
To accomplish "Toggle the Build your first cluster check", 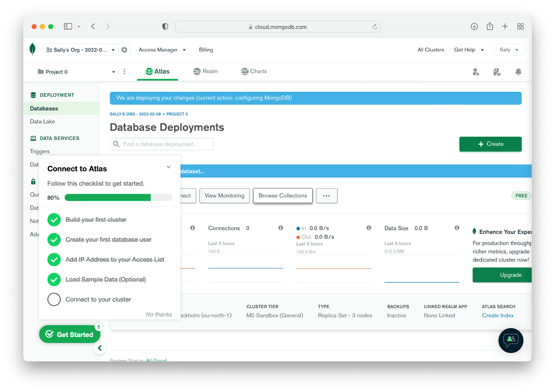I will click(x=54, y=219).
